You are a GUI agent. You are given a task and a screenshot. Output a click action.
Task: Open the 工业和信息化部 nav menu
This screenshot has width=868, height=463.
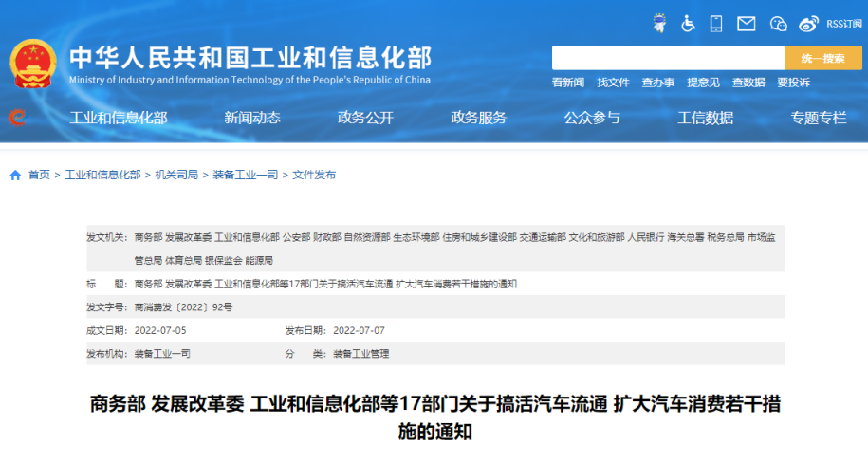click(x=119, y=118)
